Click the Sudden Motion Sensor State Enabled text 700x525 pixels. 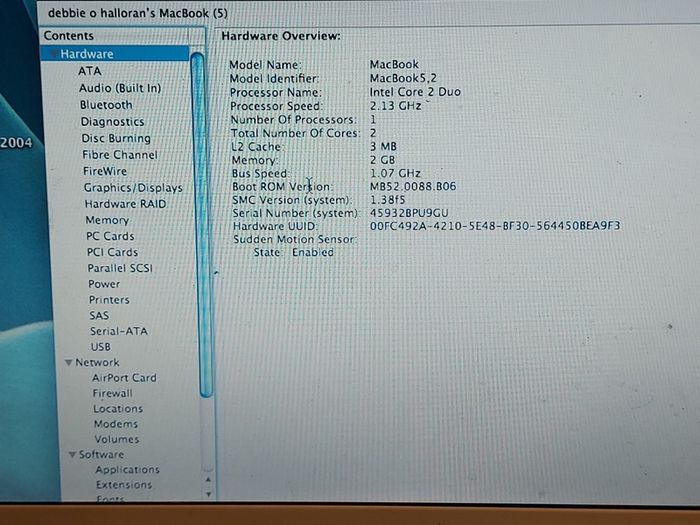click(312, 252)
